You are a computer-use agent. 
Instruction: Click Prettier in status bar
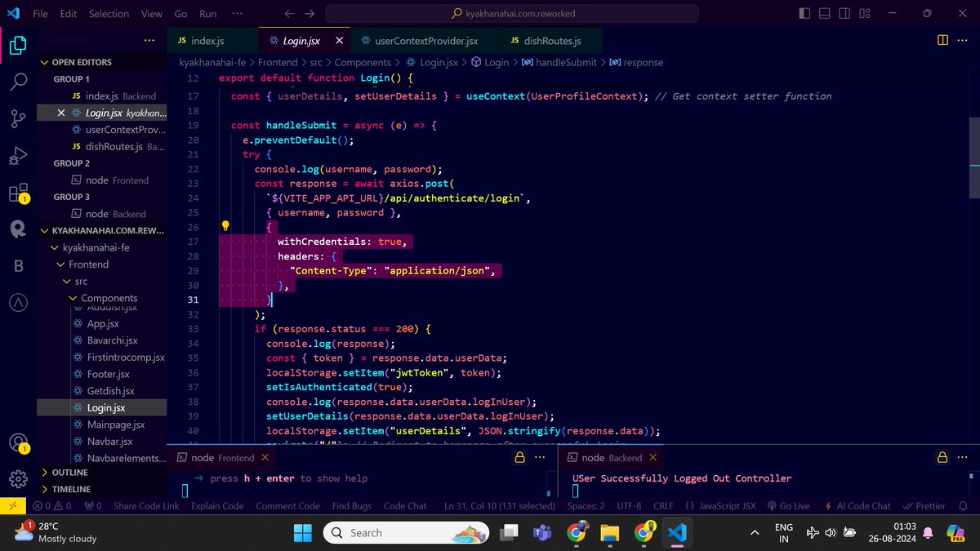tap(924, 506)
